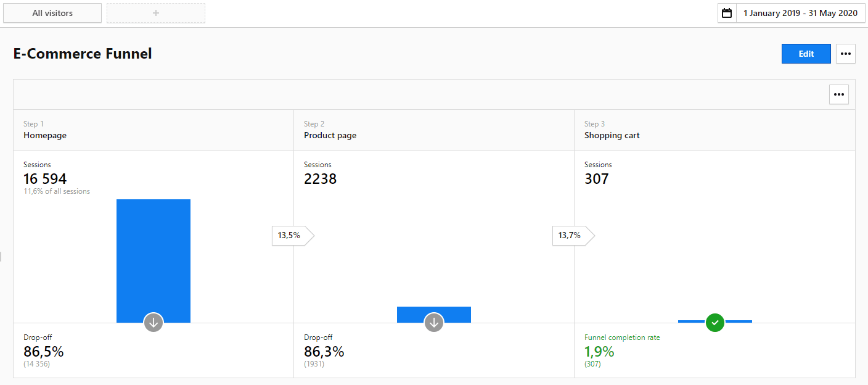
Task: Select the All visitors segment
Action: [52, 13]
